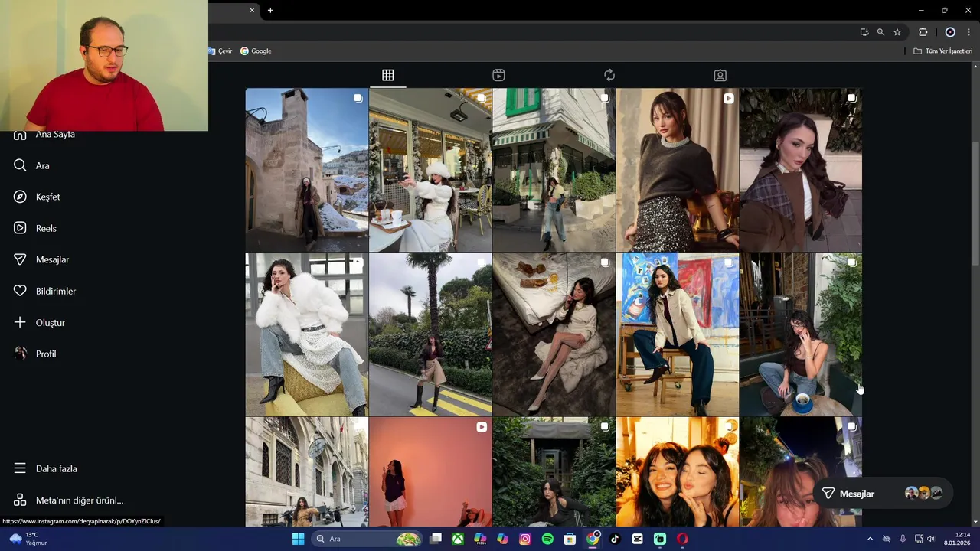
Task: Open the floating Mesajlar button with avatars
Action: [x=883, y=494]
